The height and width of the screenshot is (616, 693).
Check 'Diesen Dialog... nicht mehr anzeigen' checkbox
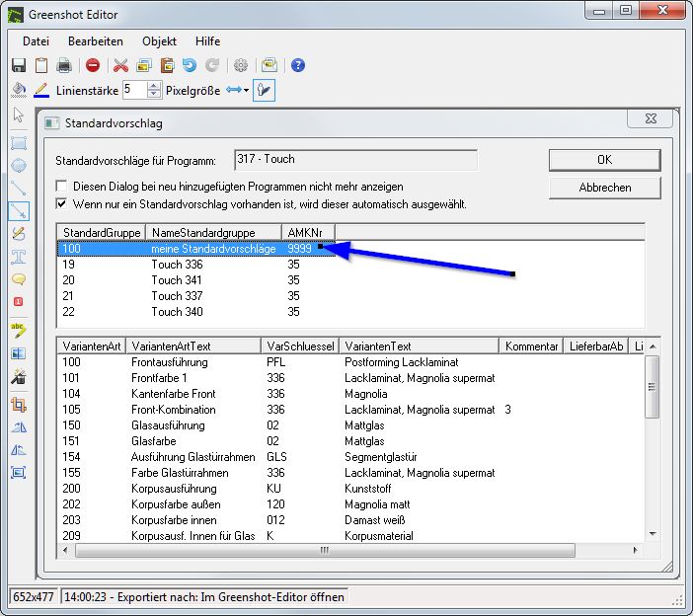tap(62, 187)
